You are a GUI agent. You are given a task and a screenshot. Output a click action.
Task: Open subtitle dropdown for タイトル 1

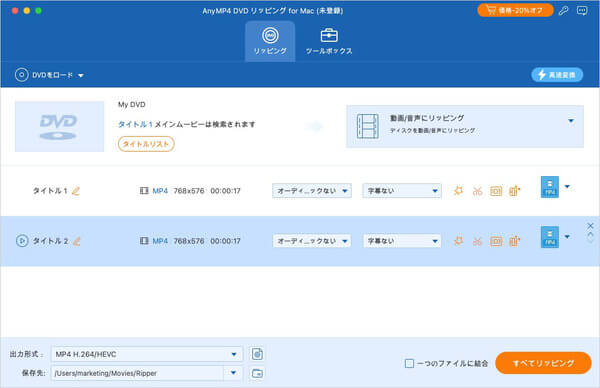pyautogui.click(x=402, y=191)
